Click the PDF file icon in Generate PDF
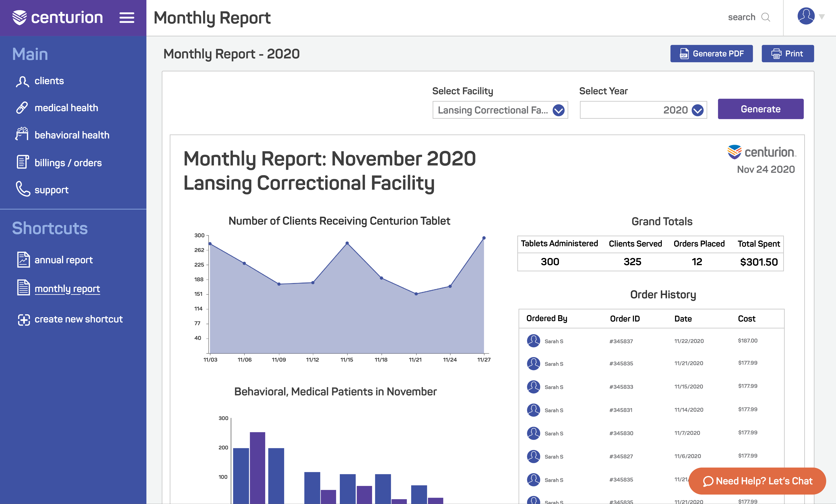 (x=684, y=54)
